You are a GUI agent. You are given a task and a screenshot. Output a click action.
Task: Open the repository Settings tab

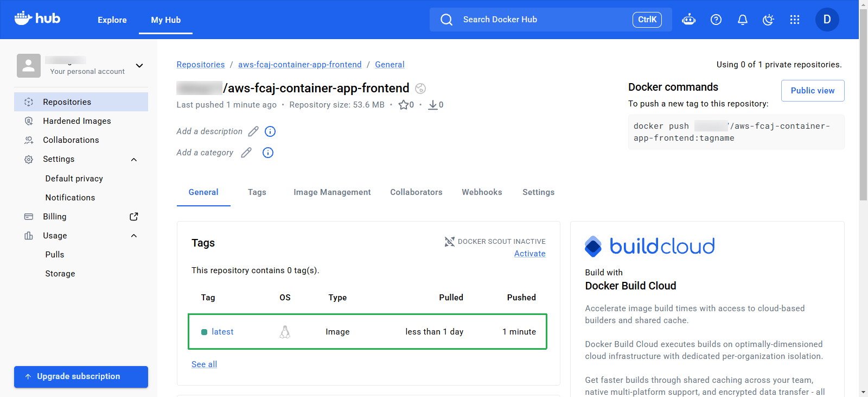point(539,192)
